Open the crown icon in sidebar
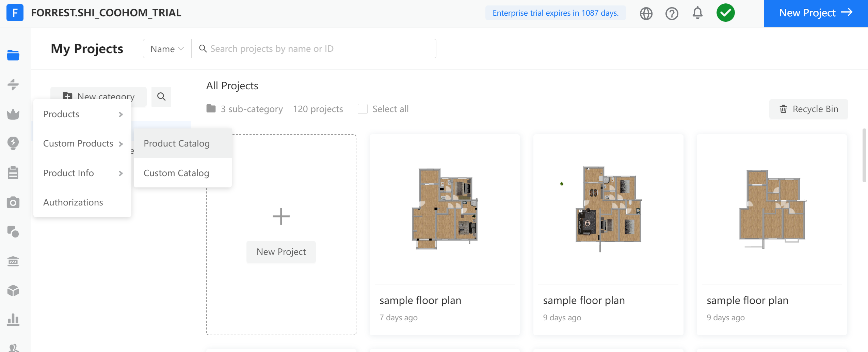 click(13, 114)
